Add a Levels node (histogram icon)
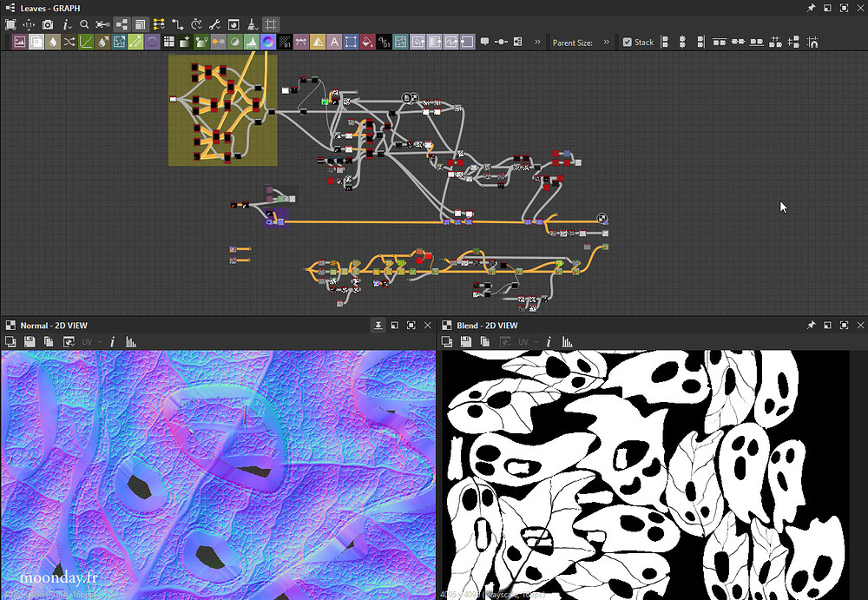 point(252,42)
